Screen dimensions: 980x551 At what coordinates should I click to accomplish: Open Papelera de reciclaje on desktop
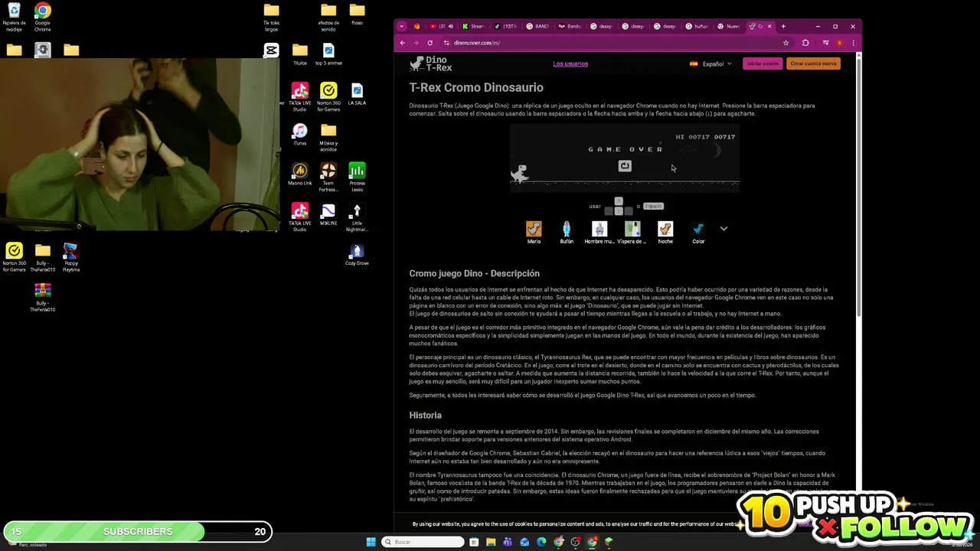[x=14, y=17]
